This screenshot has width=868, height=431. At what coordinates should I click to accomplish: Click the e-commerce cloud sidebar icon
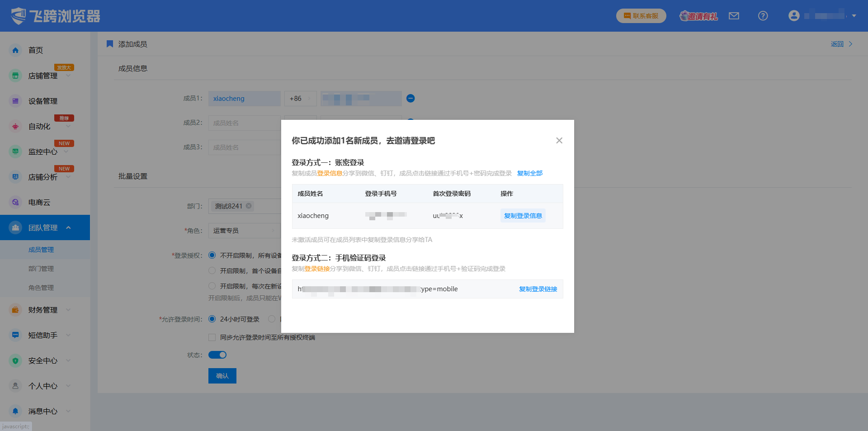[15, 202]
